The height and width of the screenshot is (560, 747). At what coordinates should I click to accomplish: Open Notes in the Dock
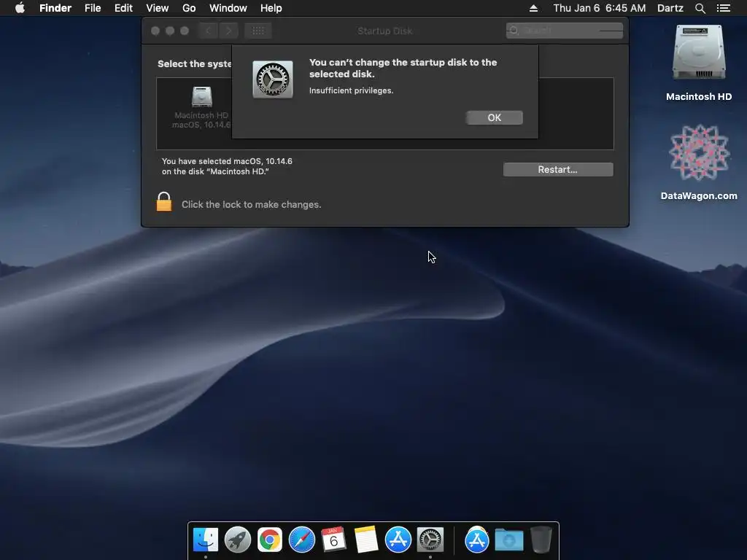coord(366,540)
